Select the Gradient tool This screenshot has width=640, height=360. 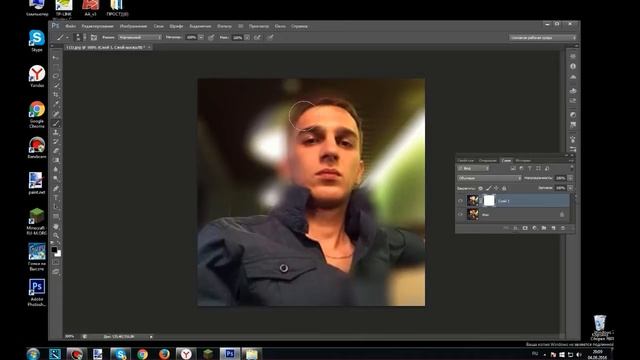point(56,160)
